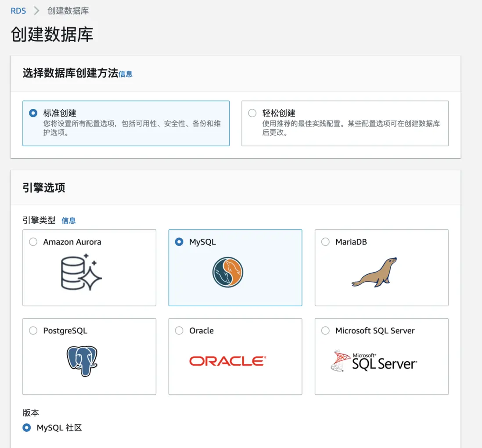The width and height of the screenshot is (482, 448).
Task: Click the Oracle label text
Action: [201, 330]
